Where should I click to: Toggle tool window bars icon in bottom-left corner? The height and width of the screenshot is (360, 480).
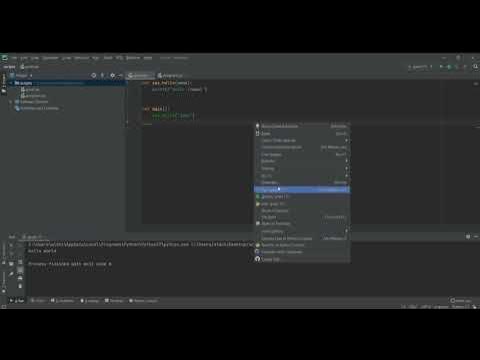tap(4, 307)
